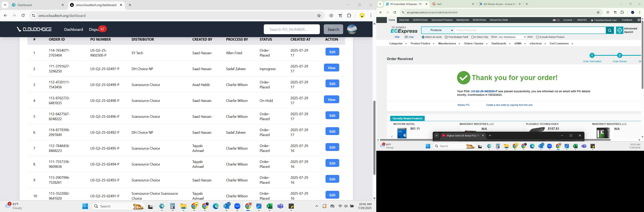Viewport: 644px width, 212px height.
Task: Click step 2 Order Review progress marker
Action: (x=619, y=56)
